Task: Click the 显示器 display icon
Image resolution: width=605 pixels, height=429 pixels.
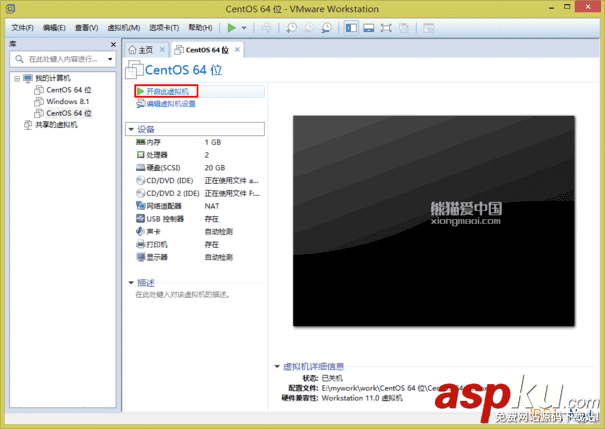Action: pos(140,257)
